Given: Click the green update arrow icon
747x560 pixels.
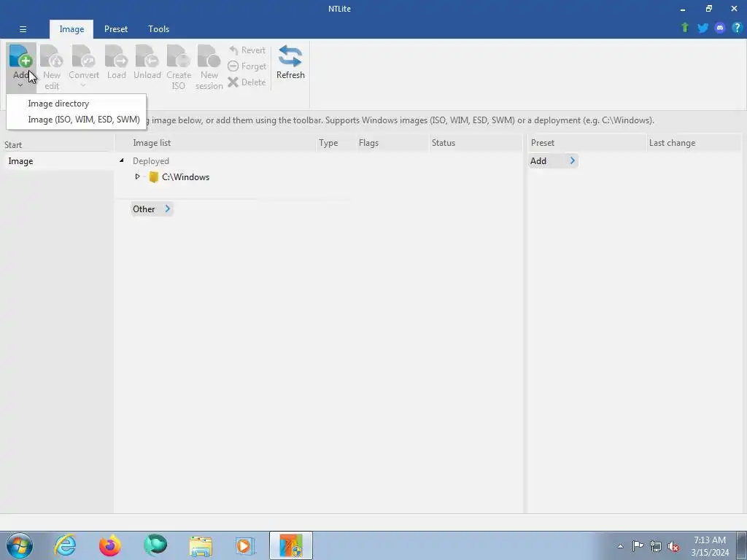Looking at the screenshot, I should tap(685, 28).
